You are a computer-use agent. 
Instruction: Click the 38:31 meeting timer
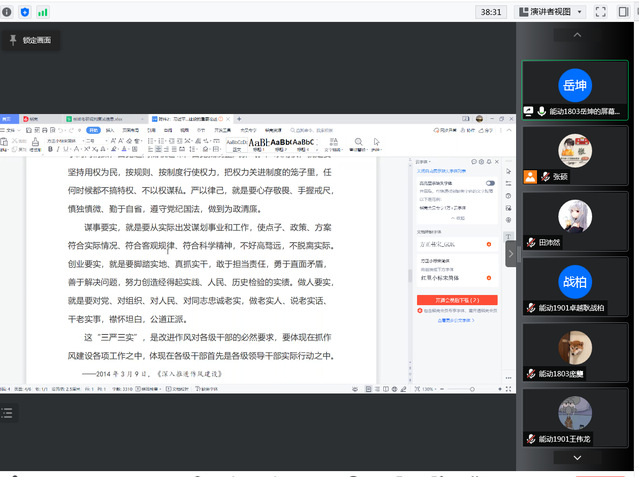click(x=491, y=12)
